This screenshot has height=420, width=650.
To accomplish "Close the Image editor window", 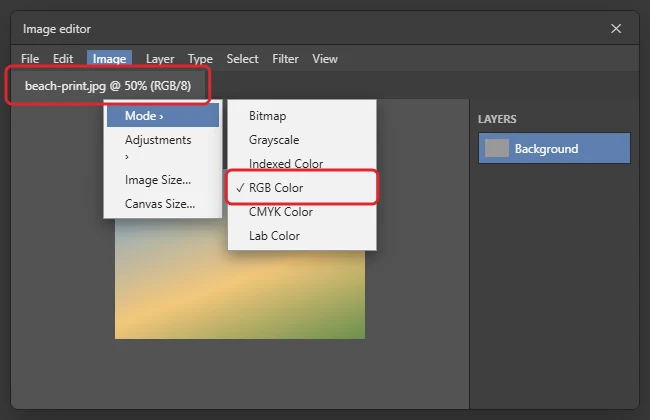I will click(616, 29).
